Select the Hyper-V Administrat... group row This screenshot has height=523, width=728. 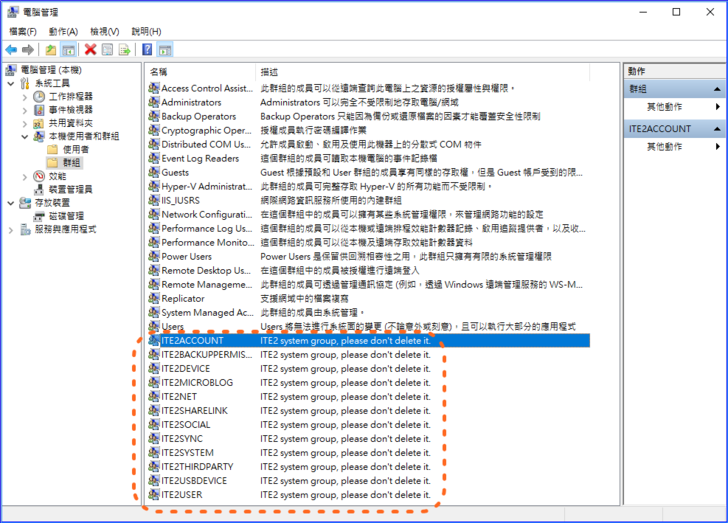(369, 186)
